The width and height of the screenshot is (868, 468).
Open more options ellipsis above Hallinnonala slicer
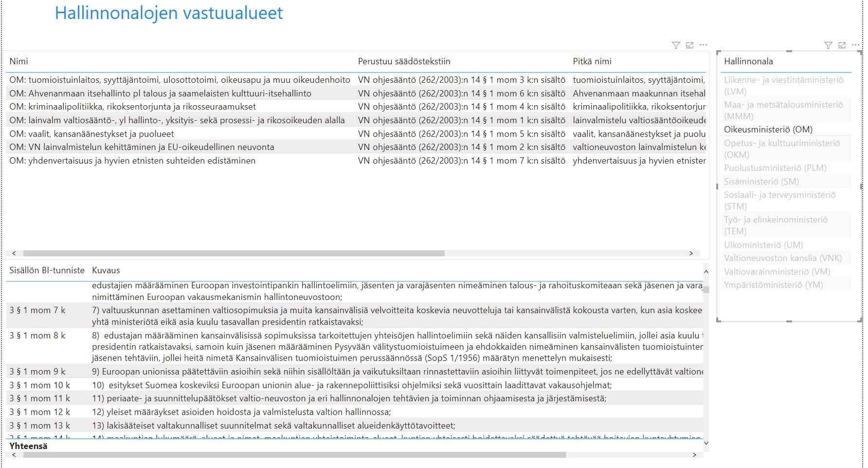[x=855, y=45]
